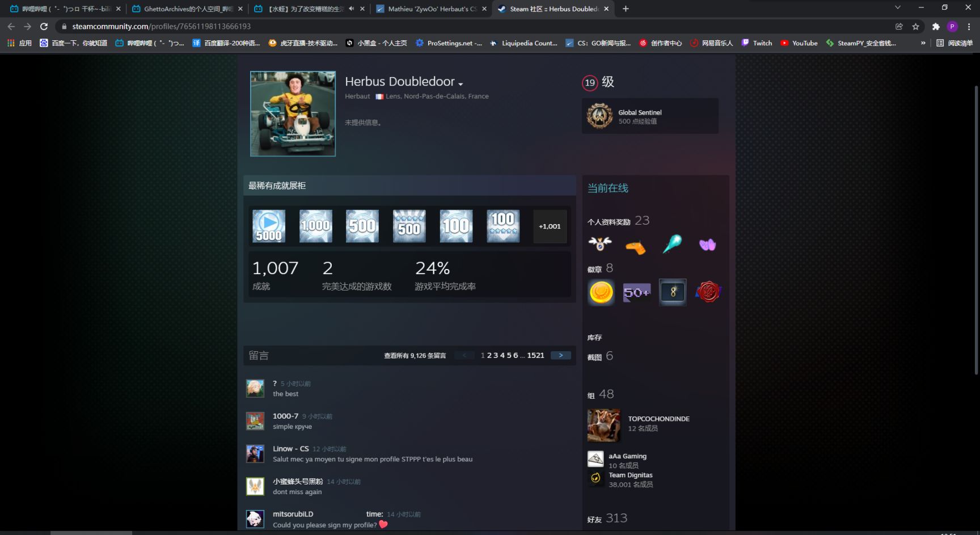The image size is (980, 535).
Task: Click the browser forward arrow
Action: point(27,26)
